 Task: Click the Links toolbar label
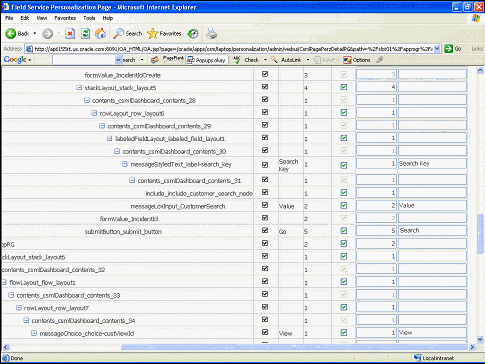(477, 49)
